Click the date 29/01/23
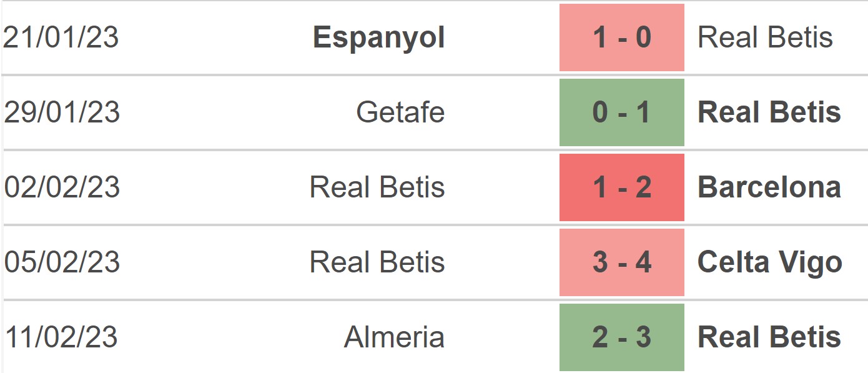The image size is (868, 373). (x=62, y=112)
